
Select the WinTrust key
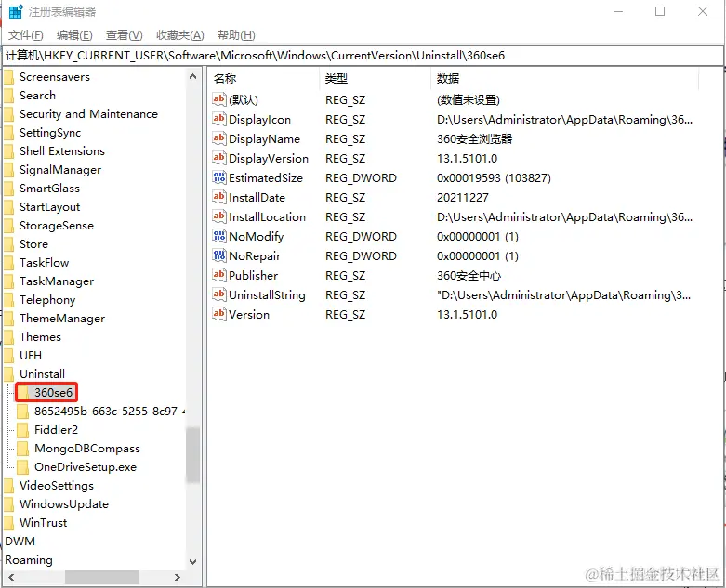pyautogui.click(x=43, y=522)
